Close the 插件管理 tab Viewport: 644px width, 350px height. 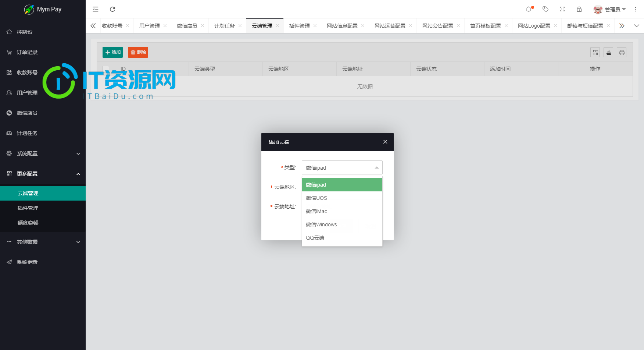(x=315, y=26)
